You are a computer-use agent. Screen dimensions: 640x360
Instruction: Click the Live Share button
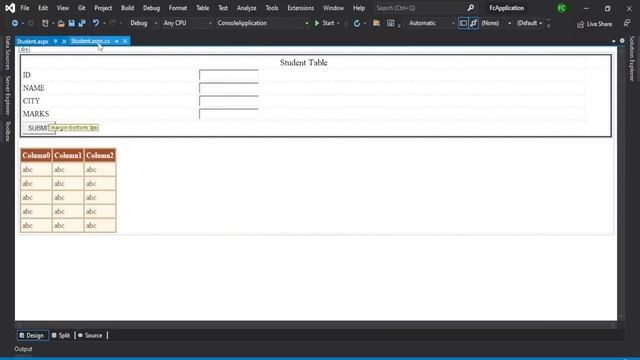(x=595, y=24)
